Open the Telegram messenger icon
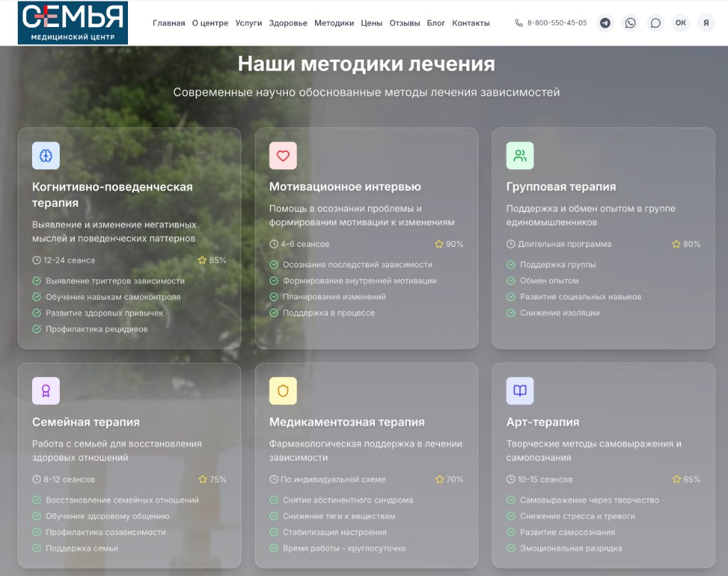This screenshot has width=728, height=576. 605,23
